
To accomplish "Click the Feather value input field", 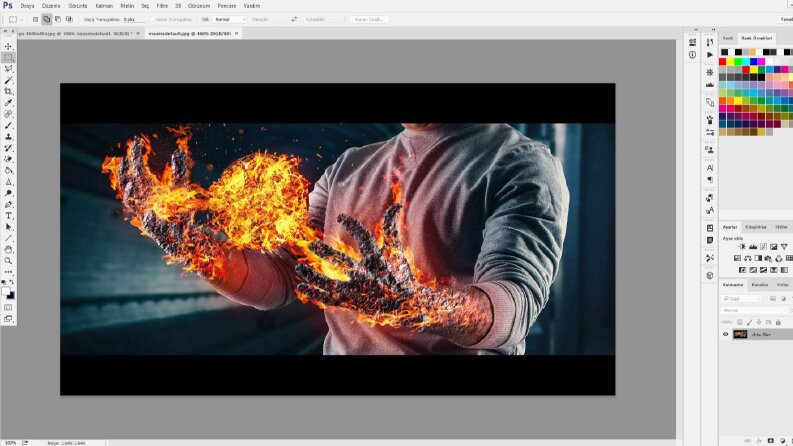I will [x=134, y=19].
